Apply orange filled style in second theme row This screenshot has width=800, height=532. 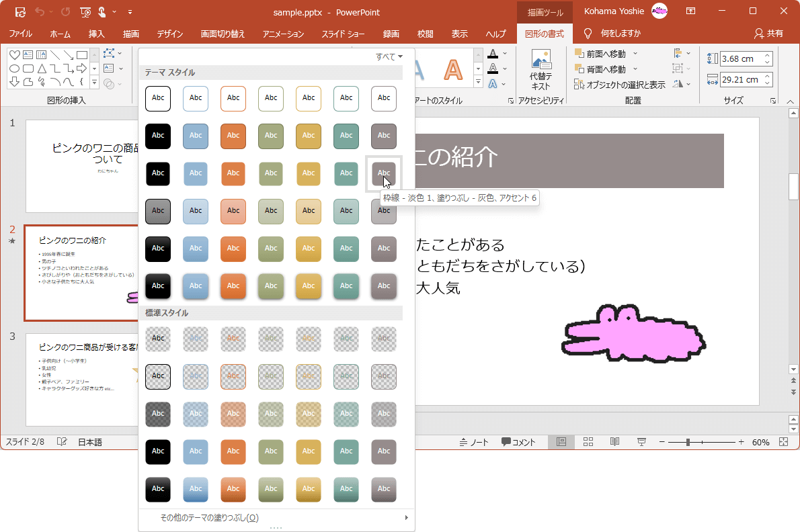233,136
